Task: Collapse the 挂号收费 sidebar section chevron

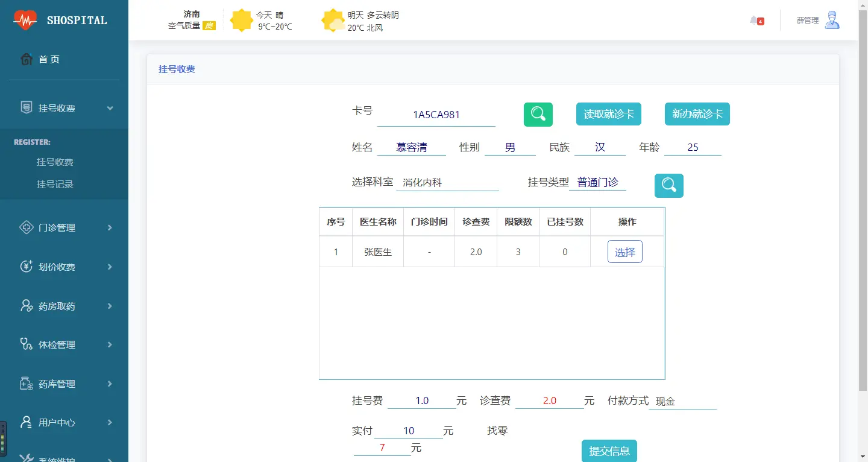Action: 110,108
